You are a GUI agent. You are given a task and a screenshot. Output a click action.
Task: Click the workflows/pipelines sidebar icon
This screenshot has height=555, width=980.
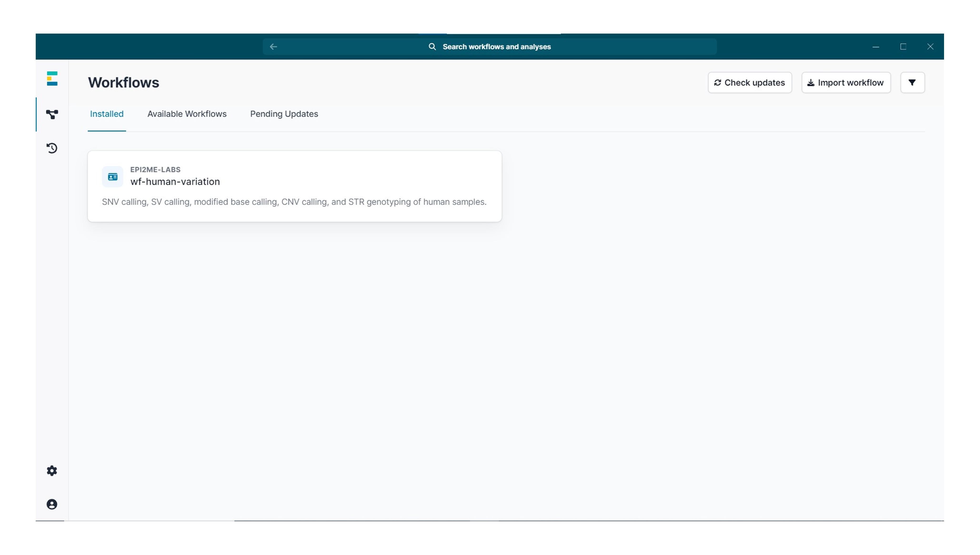pos(52,114)
